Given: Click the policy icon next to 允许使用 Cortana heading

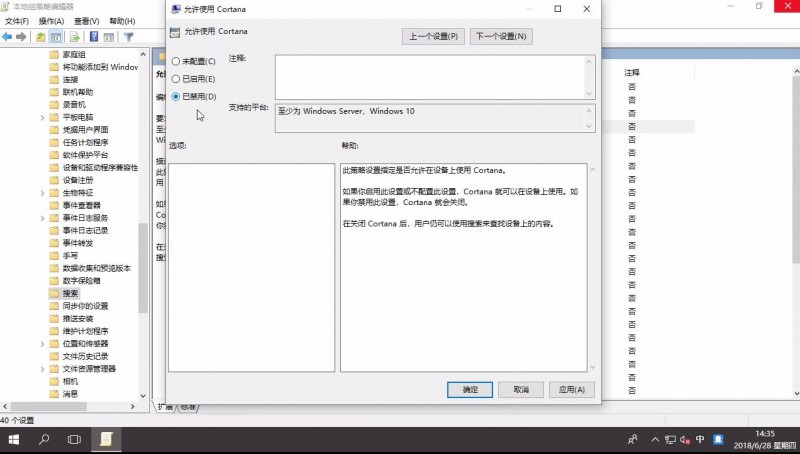Looking at the screenshot, I should tap(175, 32).
